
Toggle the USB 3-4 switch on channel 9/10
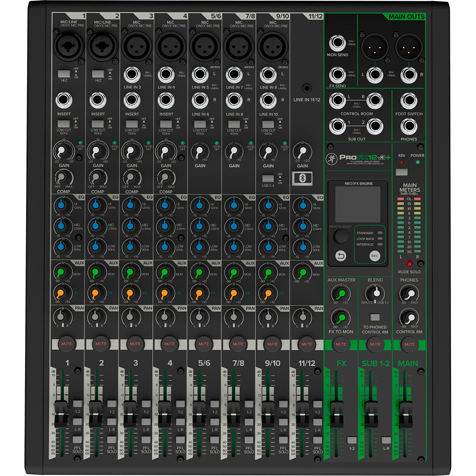pyautogui.click(x=268, y=179)
